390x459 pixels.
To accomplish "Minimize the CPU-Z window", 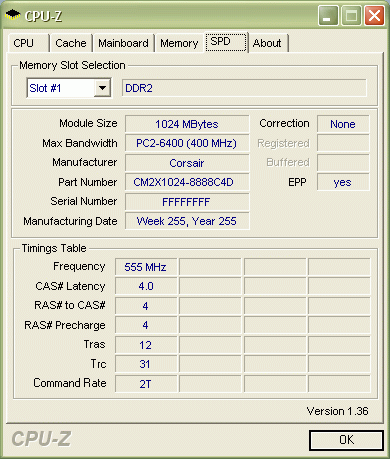I will click(x=328, y=15).
